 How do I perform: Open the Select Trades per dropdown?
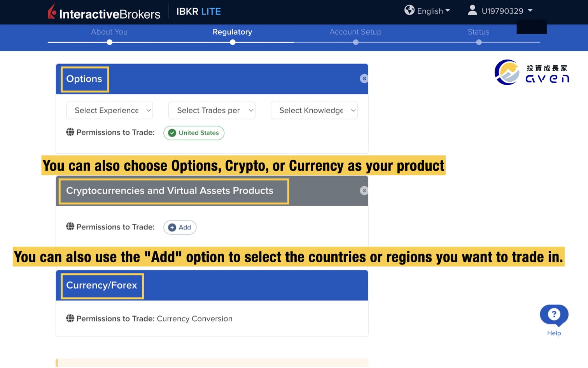pyautogui.click(x=212, y=110)
